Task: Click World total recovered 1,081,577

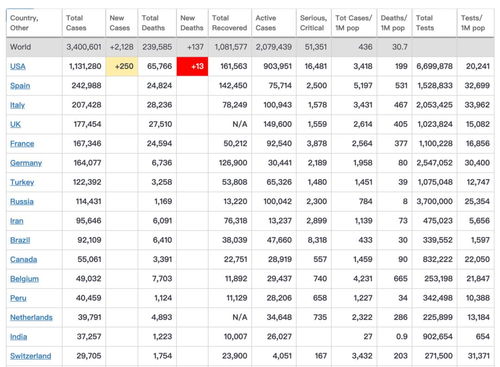Action: (x=231, y=47)
